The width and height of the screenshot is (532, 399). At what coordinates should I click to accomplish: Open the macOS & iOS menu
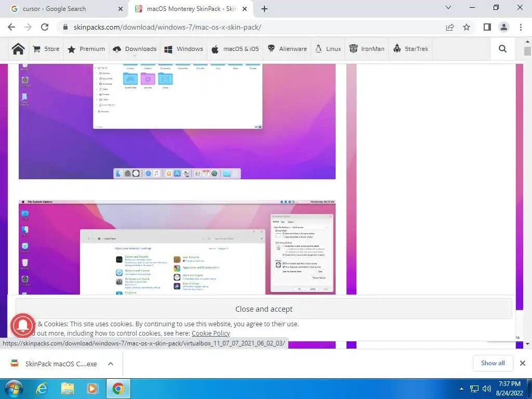[x=235, y=49]
